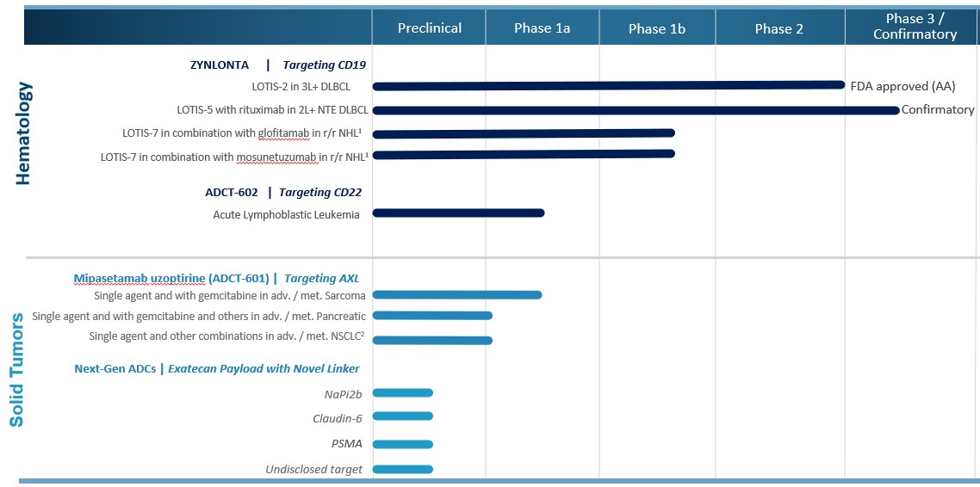Click the Mipasetamab uzoptirine (ADCT-601) heading
Screen dimensions: 980x487
coord(171,278)
